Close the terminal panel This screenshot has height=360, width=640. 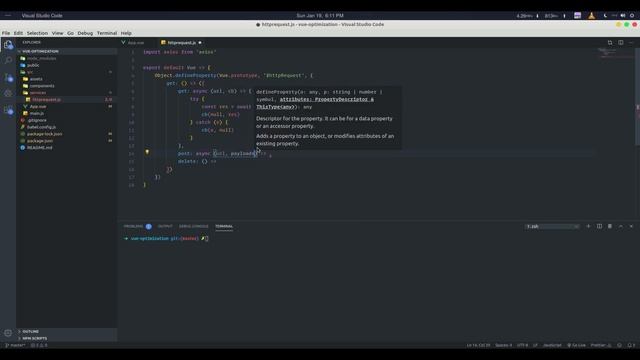tap(631, 226)
